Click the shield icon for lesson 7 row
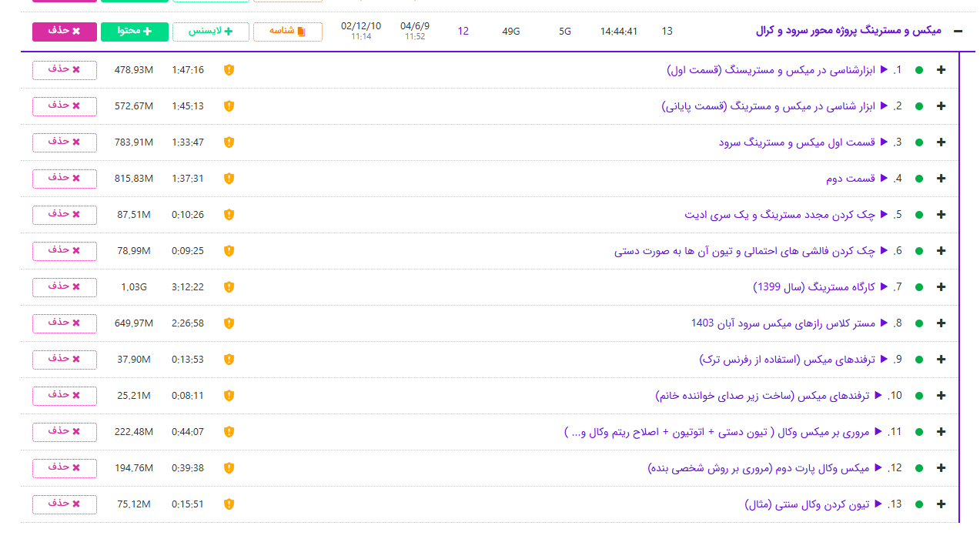The width and height of the screenshot is (980, 539). (229, 287)
